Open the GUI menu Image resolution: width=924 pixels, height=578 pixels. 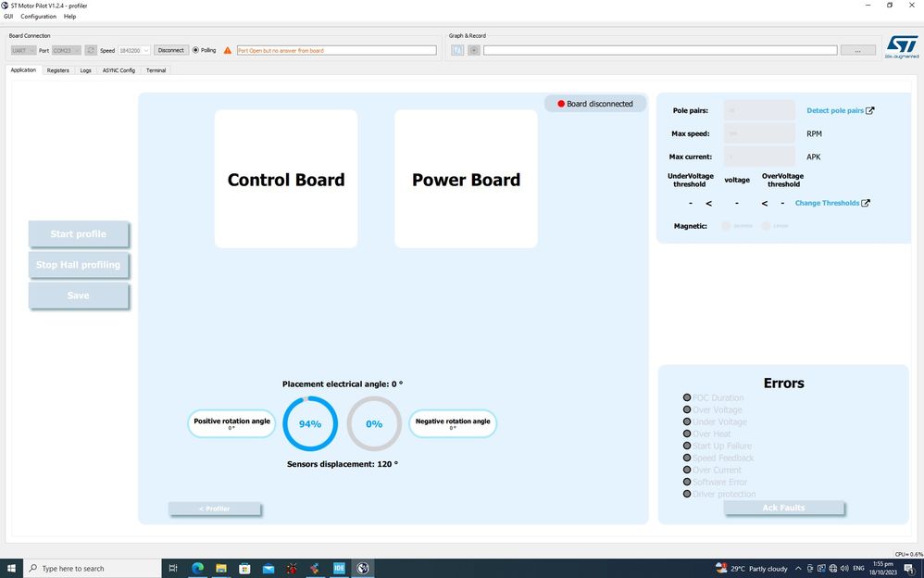[x=8, y=17]
